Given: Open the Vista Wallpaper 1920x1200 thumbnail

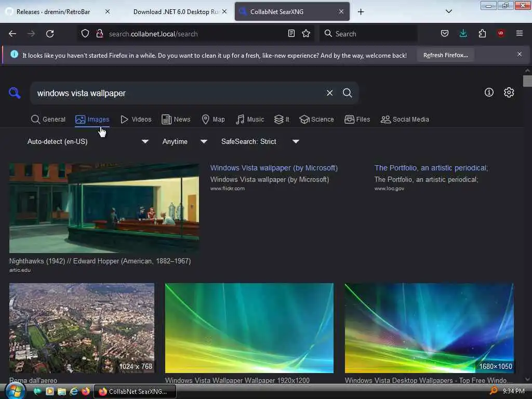Looking at the screenshot, I should point(249,328).
